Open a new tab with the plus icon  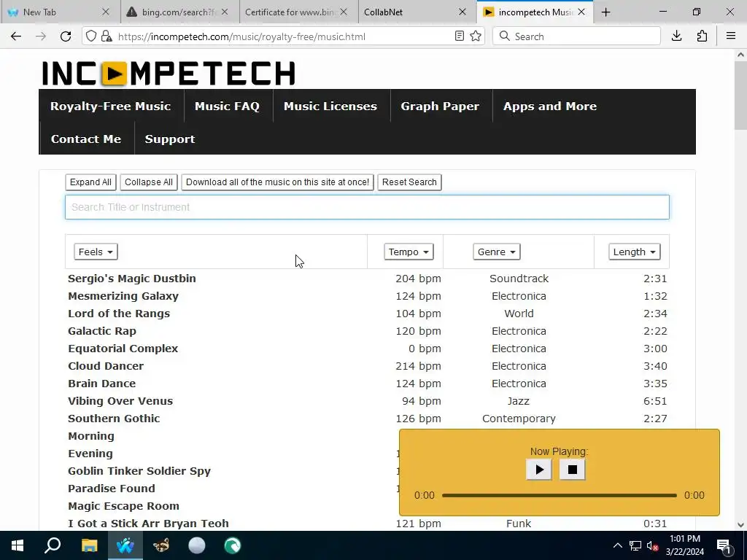[x=606, y=12]
